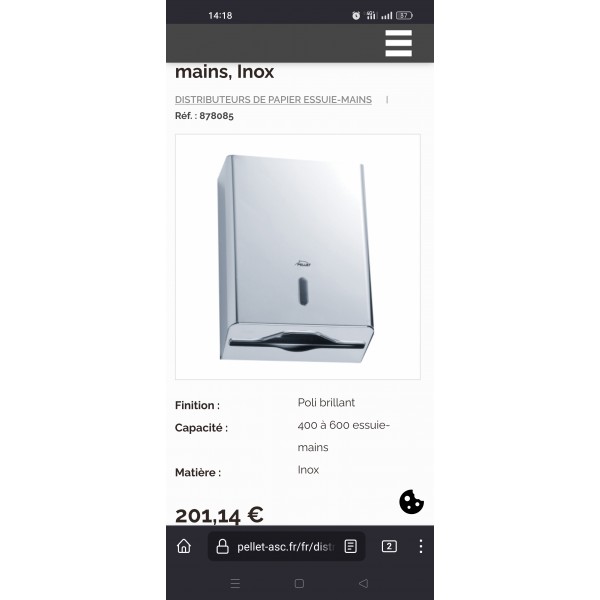Image resolution: width=600 pixels, height=600 pixels.
Task: Tap the Poli brillant finish value
Action: 326,403
